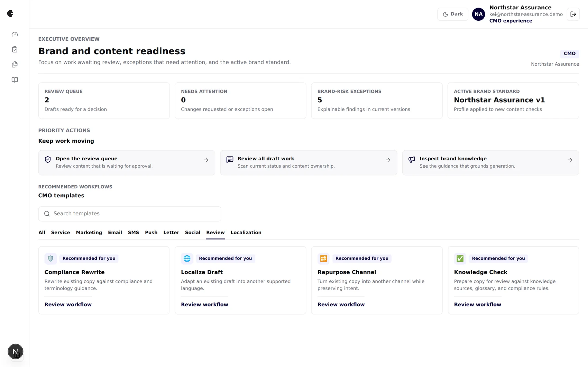Toggle Dark theme mode
The height and width of the screenshot is (367, 588).
453,14
